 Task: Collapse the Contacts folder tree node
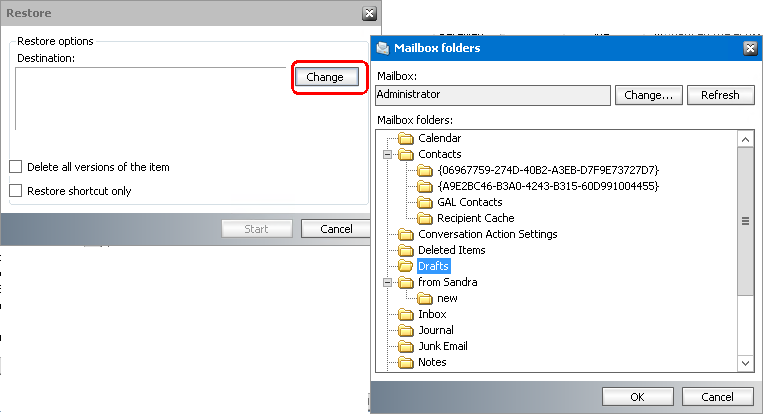point(387,154)
